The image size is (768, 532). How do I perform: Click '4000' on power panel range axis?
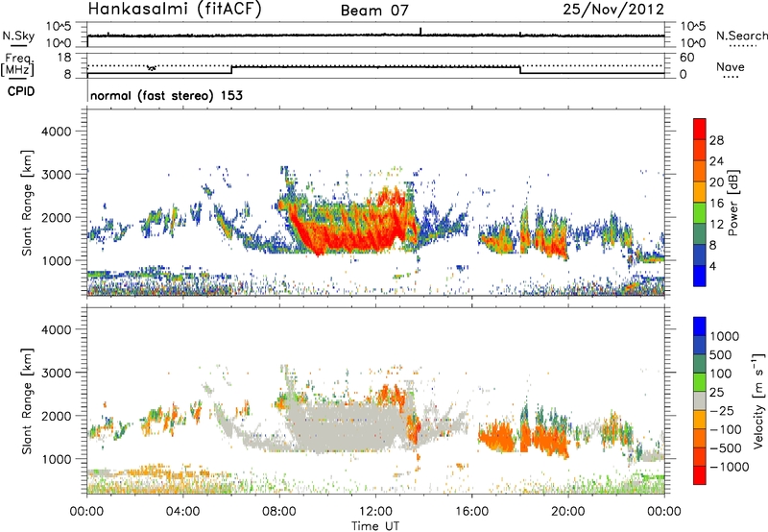pos(56,132)
